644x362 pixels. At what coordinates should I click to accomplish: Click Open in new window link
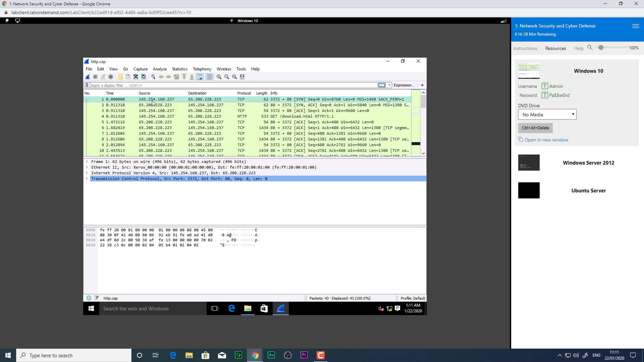pyautogui.click(x=546, y=140)
